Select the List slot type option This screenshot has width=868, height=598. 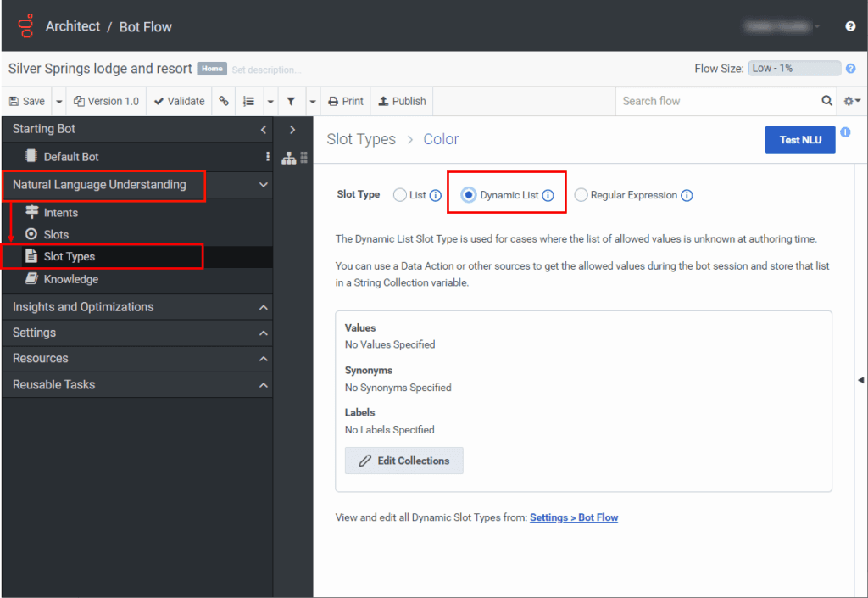coord(399,194)
